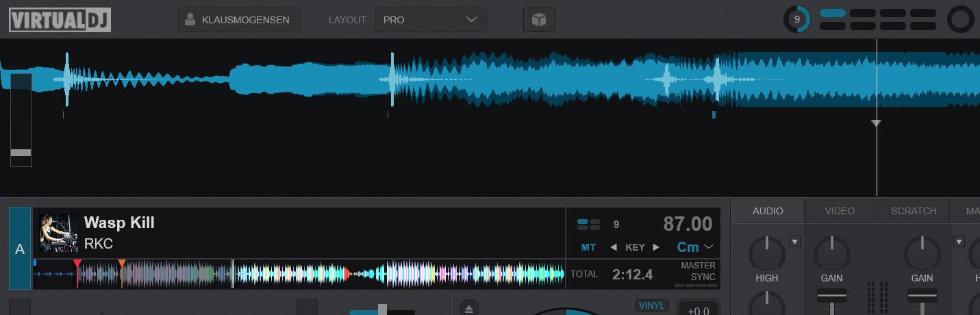Open the LAYOUT dropdown showing PRO
The width and height of the screenshot is (980, 315).
click(x=430, y=20)
